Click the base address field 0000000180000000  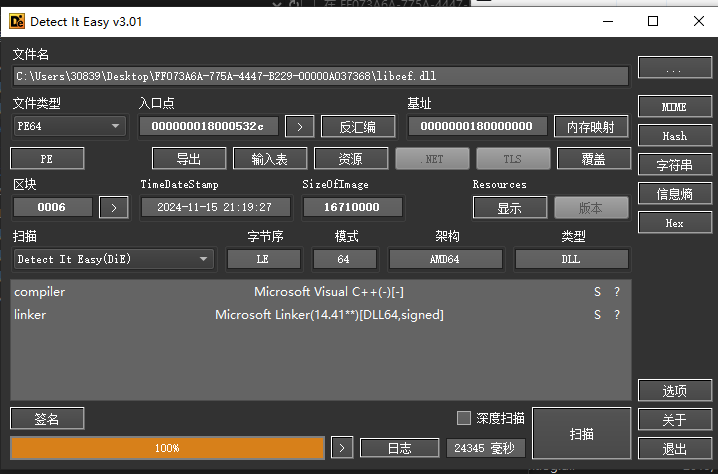tap(477, 126)
